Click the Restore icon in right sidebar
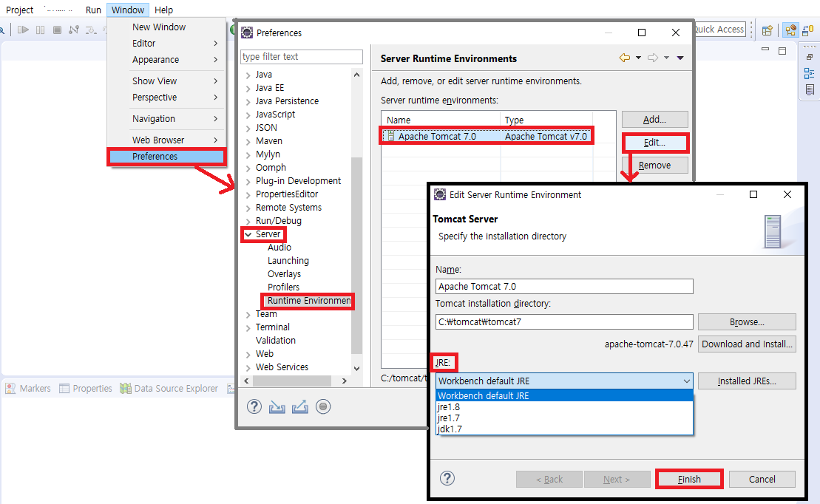 click(810, 57)
